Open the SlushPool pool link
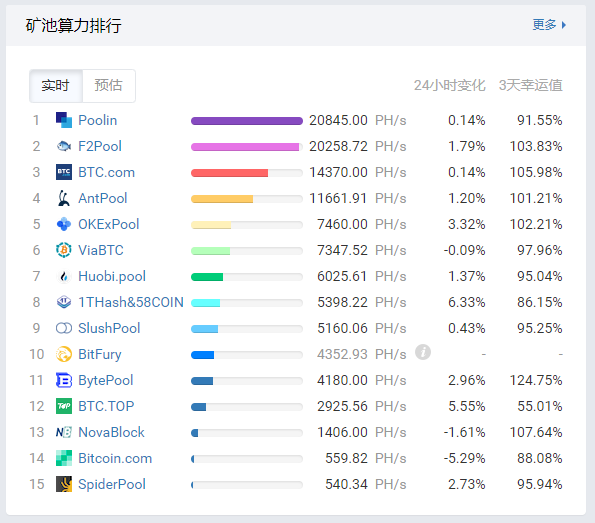 click(x=109, y=328)
